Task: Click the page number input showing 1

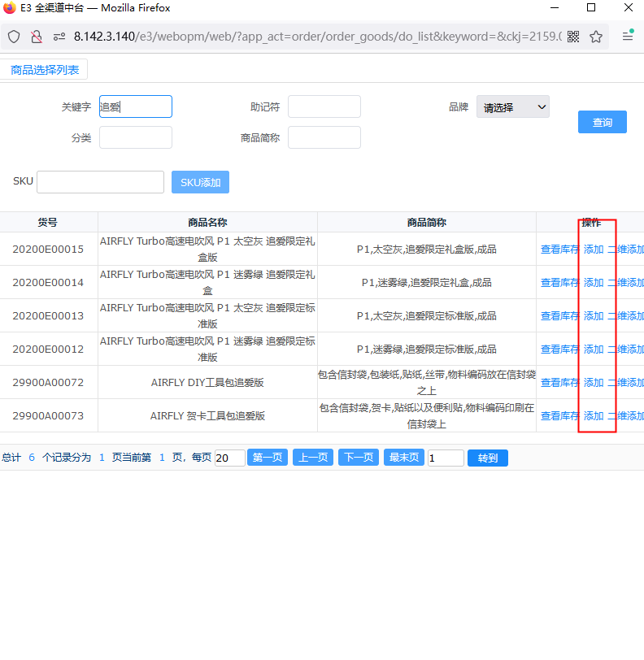Action: tap(446, 458)
